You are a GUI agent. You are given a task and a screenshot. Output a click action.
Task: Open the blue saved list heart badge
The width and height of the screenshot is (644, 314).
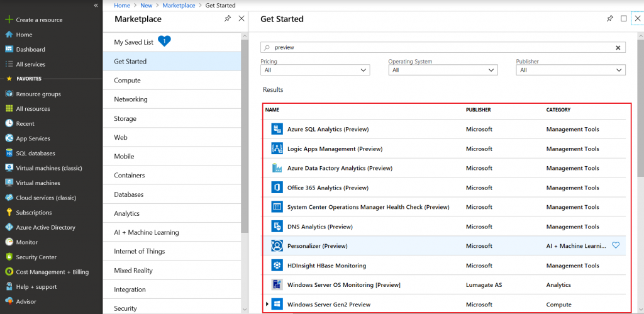164,41
